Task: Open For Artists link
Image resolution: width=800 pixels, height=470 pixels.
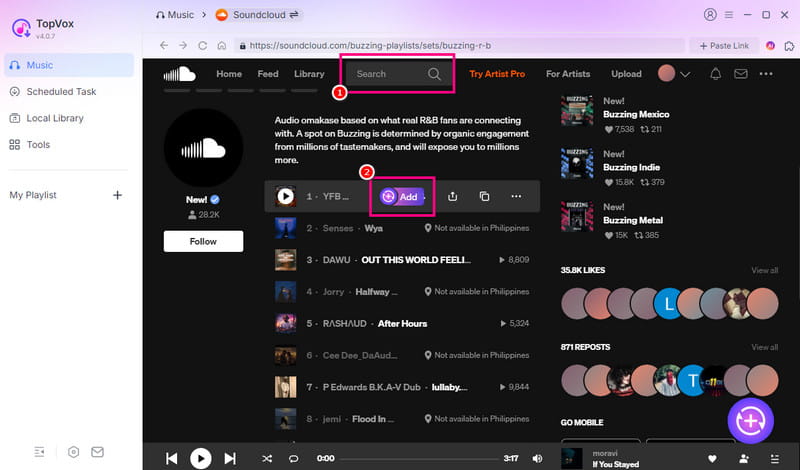Action: [x=568, y=74]
